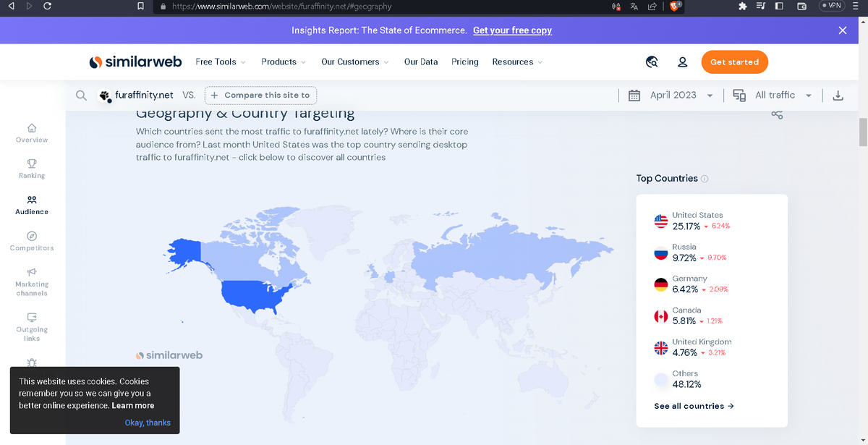Viewport: 868px width, 445px height.
Task: Click the globe search icon in header
Action: point(652,62)
